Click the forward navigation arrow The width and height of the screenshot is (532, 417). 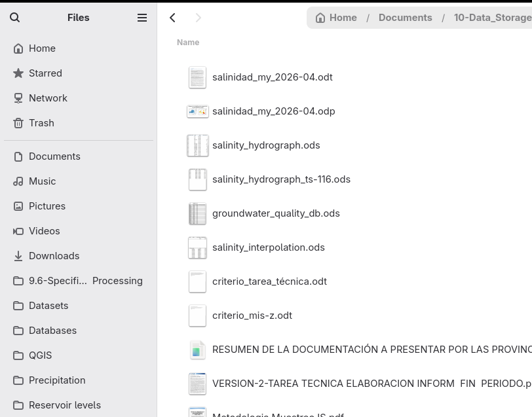pos(199,18)
